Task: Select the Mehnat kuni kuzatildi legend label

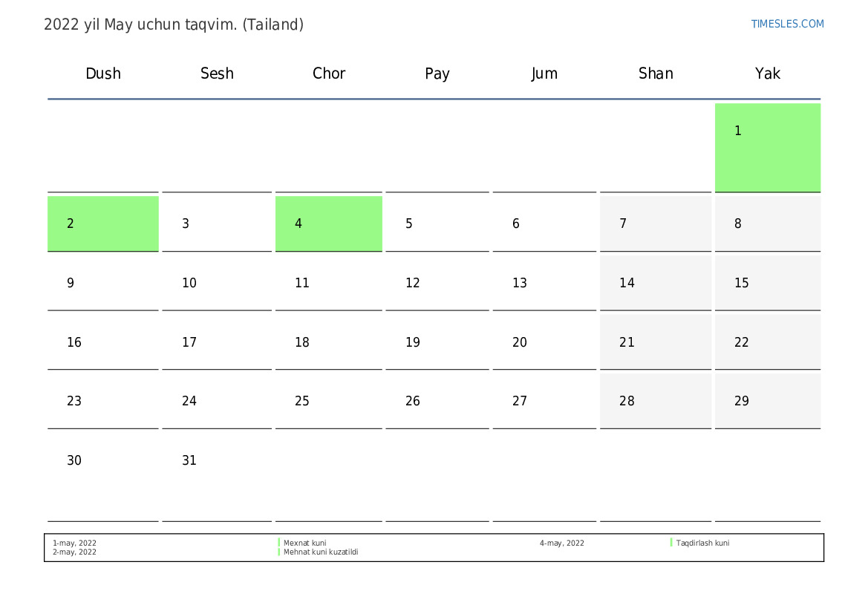Action: click(x=321, y=552)
